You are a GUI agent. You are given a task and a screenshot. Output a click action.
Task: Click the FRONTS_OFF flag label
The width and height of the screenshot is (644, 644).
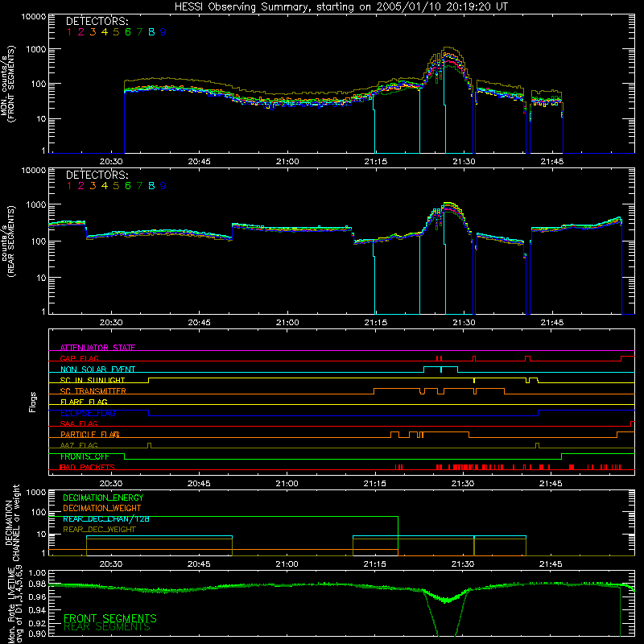click(85, 456)
